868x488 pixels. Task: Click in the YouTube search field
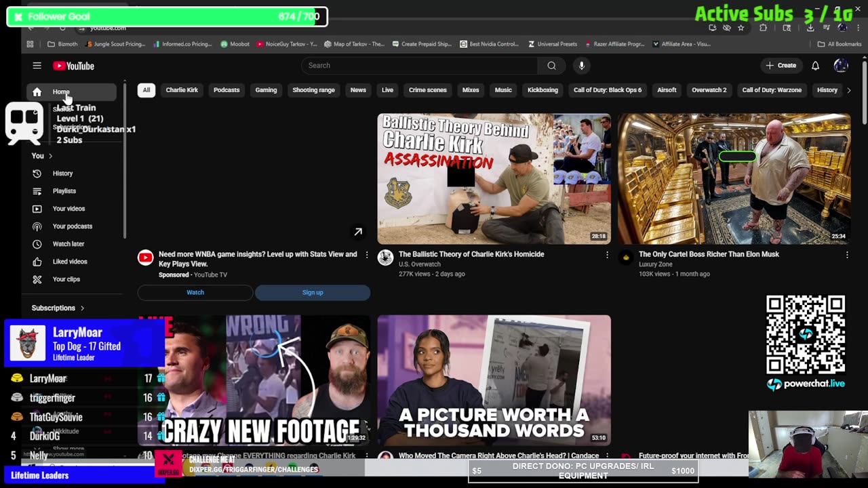419,66
